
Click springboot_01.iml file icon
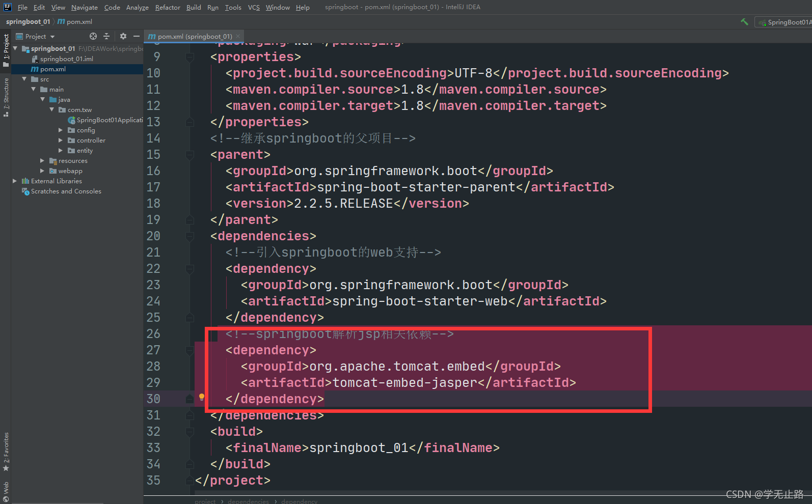tap(35, 59)
